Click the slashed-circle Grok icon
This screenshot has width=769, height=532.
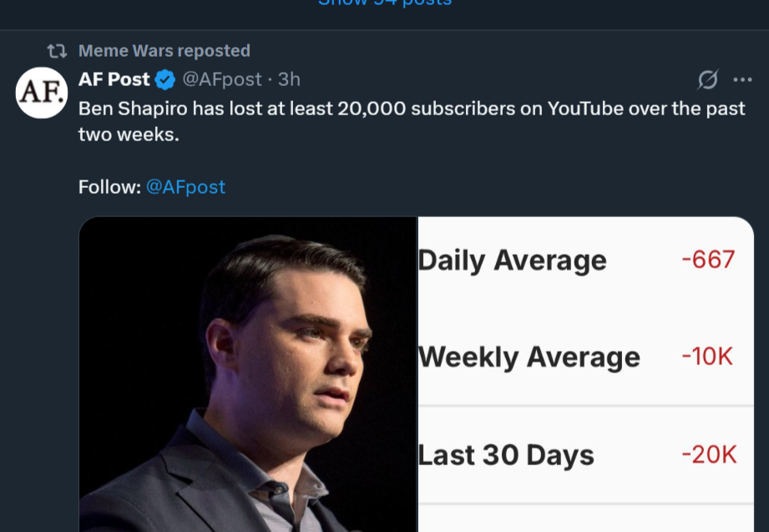pyautogui.click(x=707, y=80)
